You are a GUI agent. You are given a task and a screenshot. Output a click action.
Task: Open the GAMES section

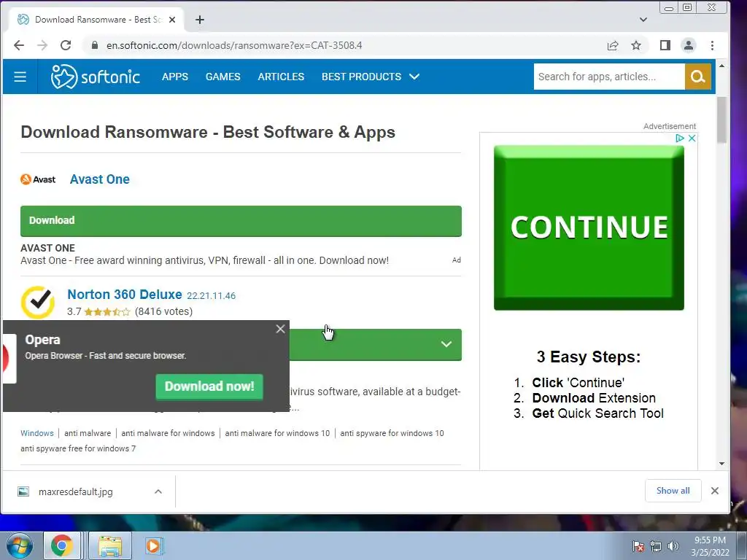coord(223,77)
